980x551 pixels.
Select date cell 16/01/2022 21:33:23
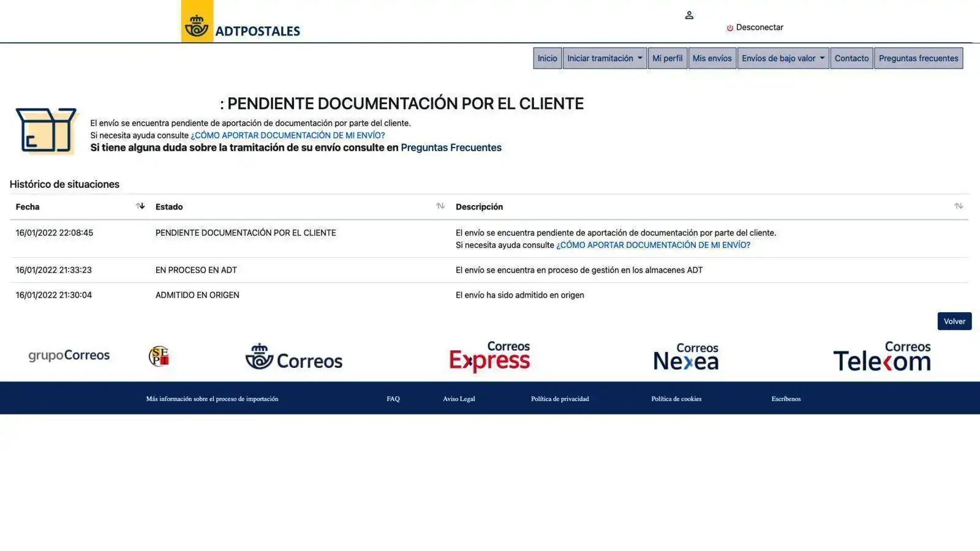[54, 270]
